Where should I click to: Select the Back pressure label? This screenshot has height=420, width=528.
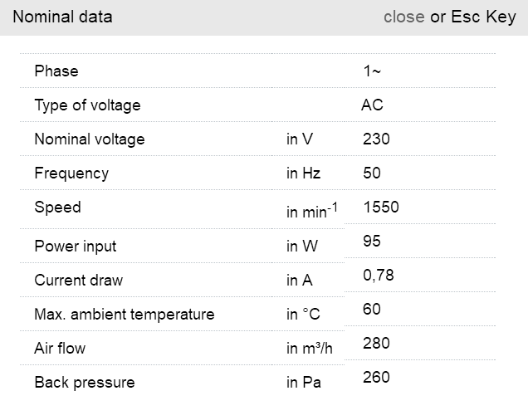pyautogui.click(x=84, y=383)
